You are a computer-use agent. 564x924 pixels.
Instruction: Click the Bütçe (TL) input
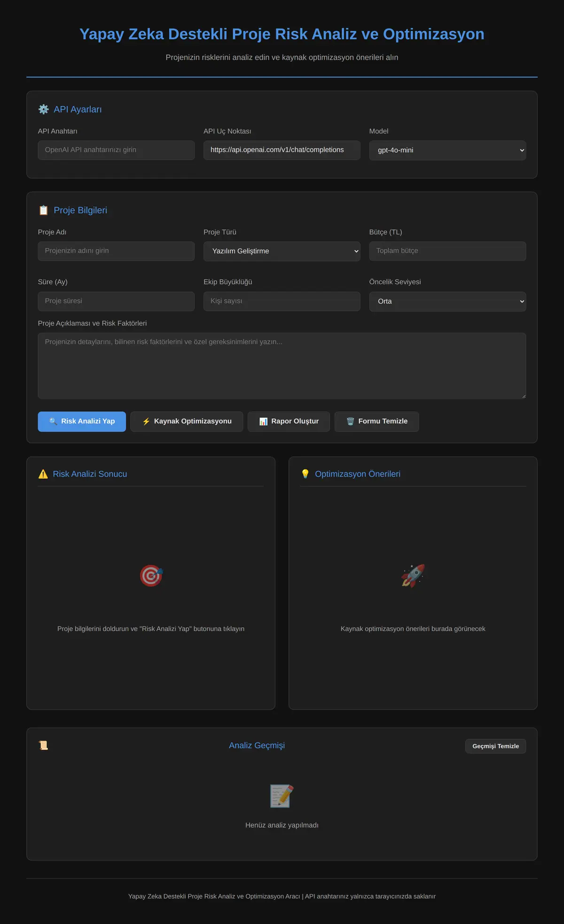point(447,251)
